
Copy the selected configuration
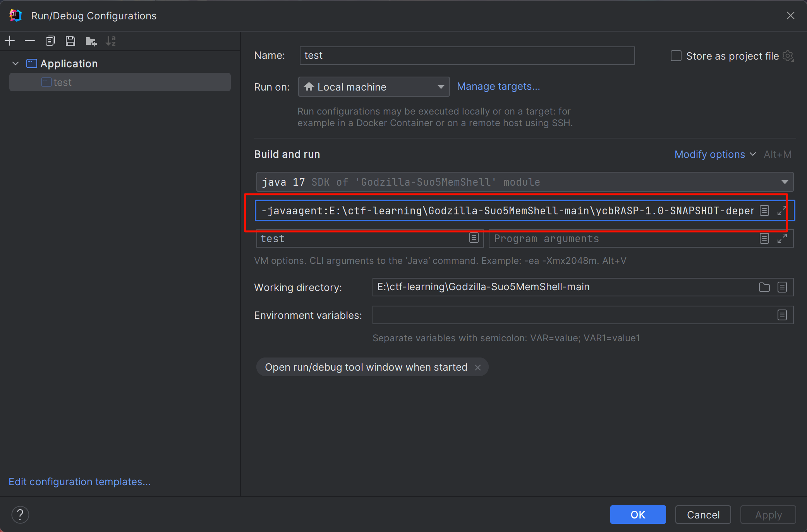[x=50, y=41]
